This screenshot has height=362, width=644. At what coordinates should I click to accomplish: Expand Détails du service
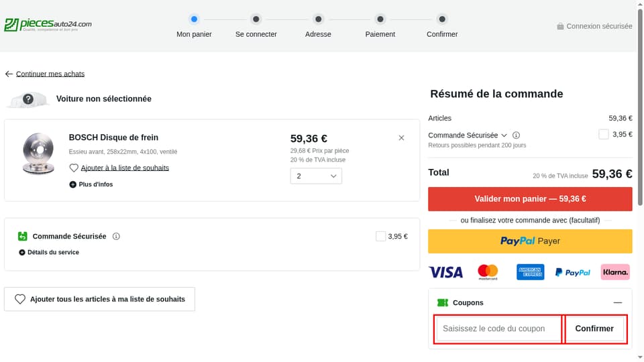[49, 253]
